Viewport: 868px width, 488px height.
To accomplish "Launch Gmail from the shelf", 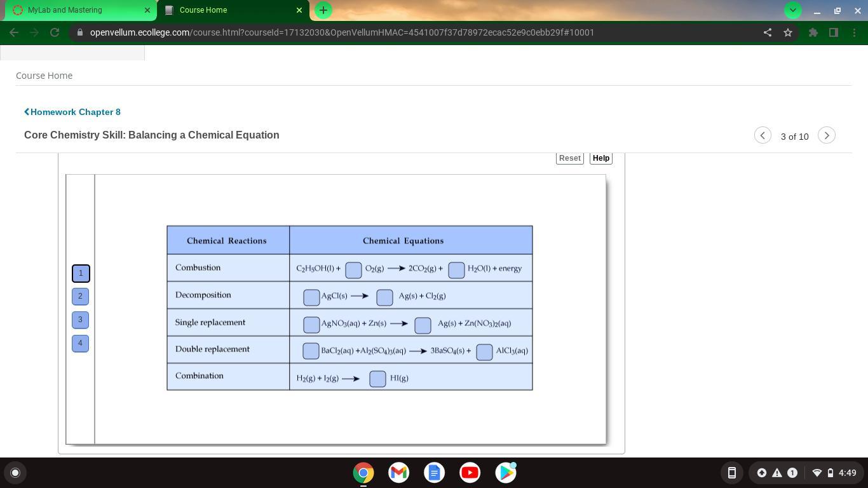I will (x=398, y=473).
